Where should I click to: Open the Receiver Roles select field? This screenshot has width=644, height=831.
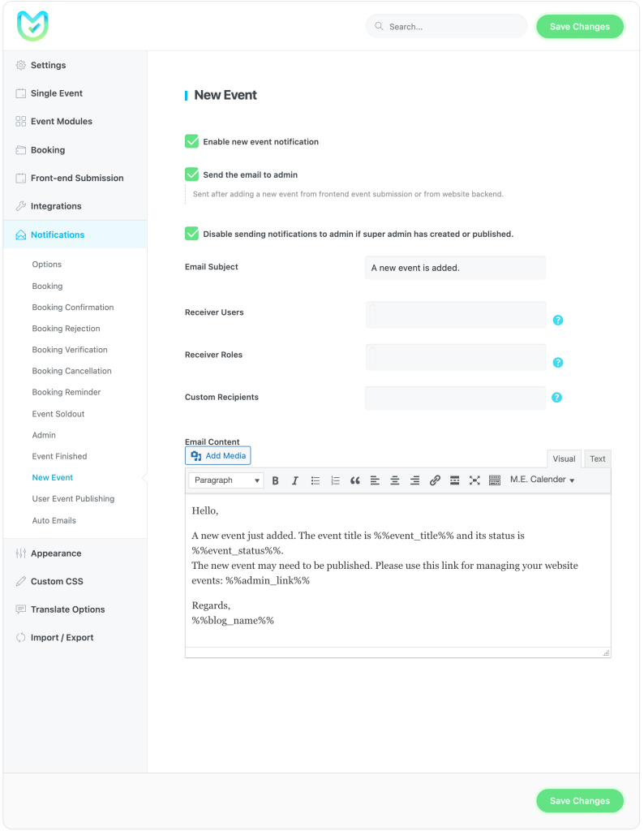point(455,357)
